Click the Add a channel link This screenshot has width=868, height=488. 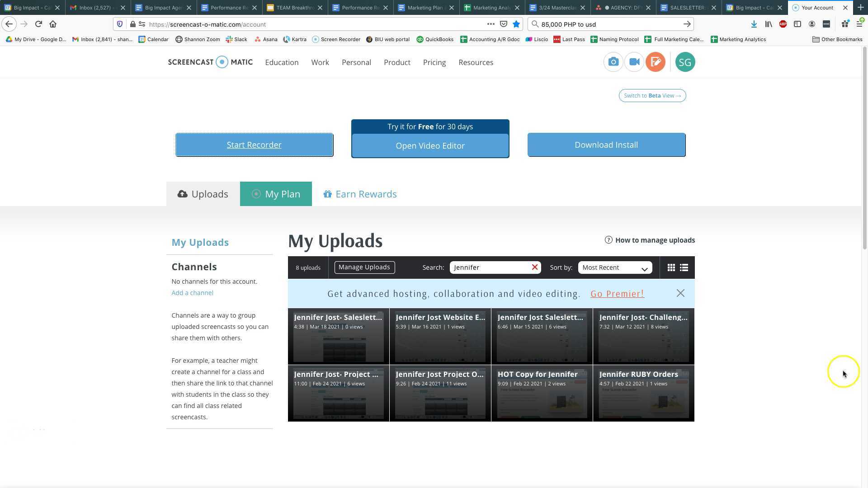click(x=192, y=293)
